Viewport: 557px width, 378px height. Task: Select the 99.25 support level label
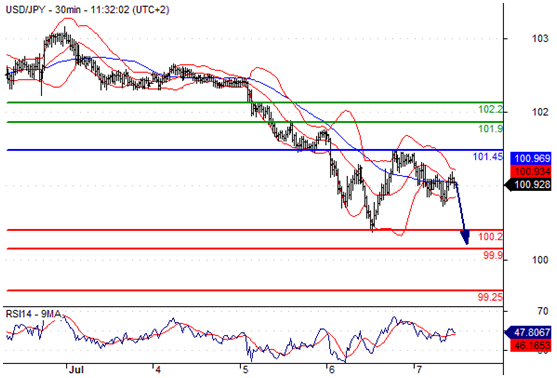coord(490,297)
